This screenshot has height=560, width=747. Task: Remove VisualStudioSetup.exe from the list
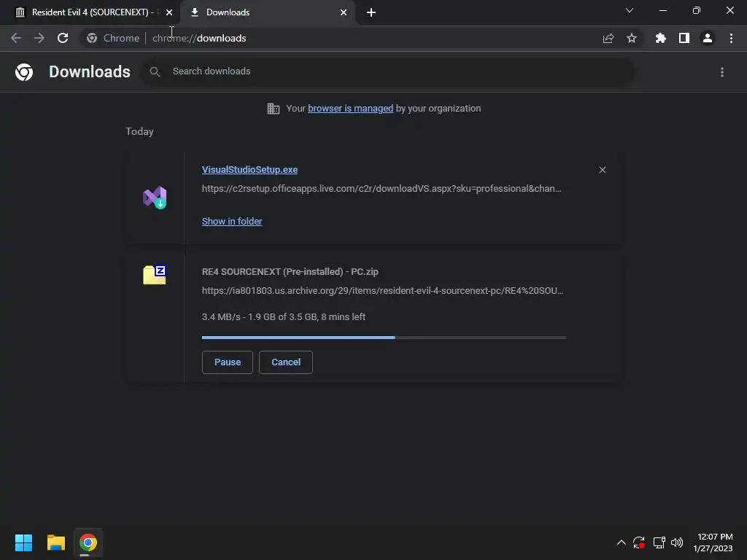tap(603, 170)
